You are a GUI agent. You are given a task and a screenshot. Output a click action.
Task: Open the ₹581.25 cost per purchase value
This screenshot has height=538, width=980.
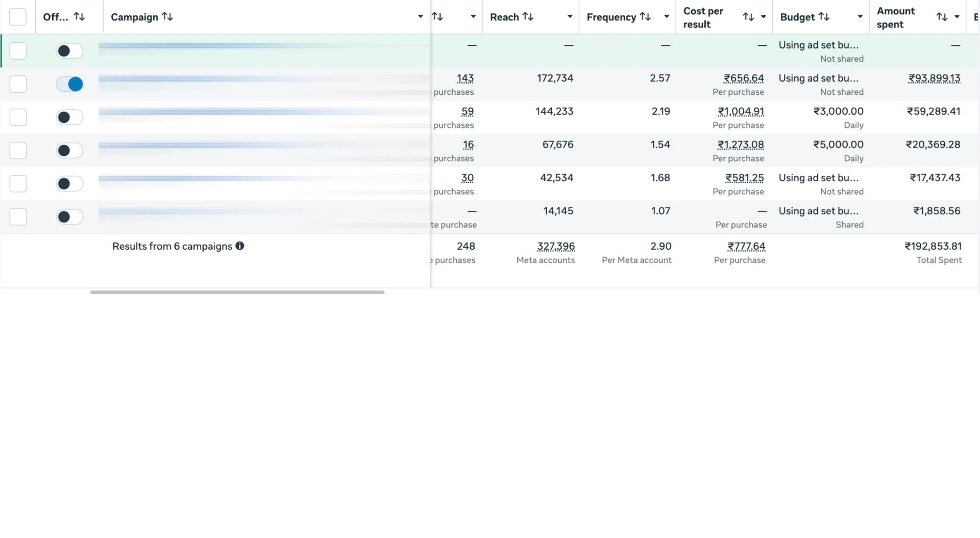pos(745,178)
